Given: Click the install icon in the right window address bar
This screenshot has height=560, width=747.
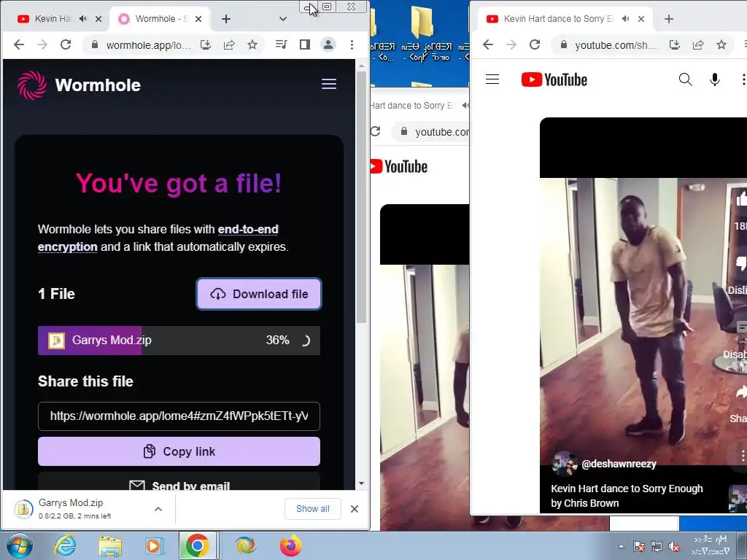Looking at the screenshot, I should [675, 44].
